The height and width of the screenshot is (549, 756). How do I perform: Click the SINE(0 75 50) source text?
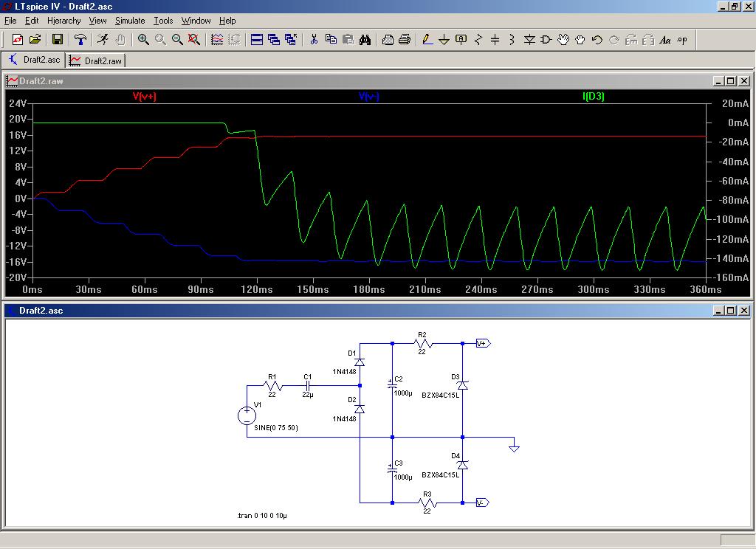(276, 427)
